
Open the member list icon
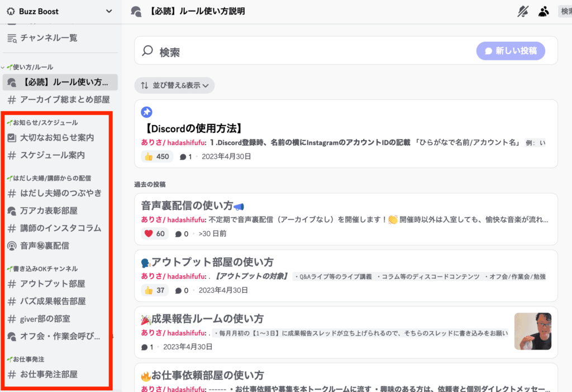(x=543, y=11)
